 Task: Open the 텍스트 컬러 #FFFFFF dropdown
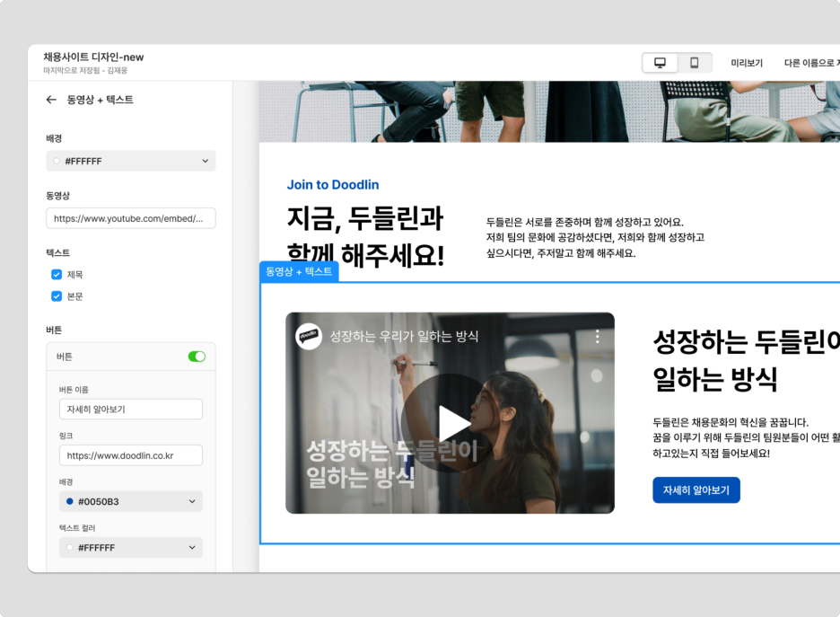tap(131, 547)
